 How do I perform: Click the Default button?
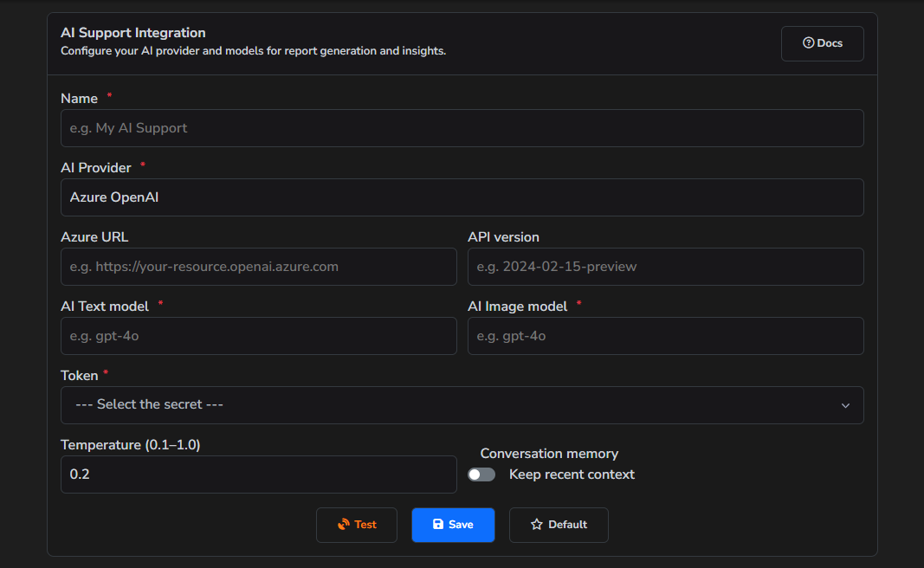click(x=559, y=525)
